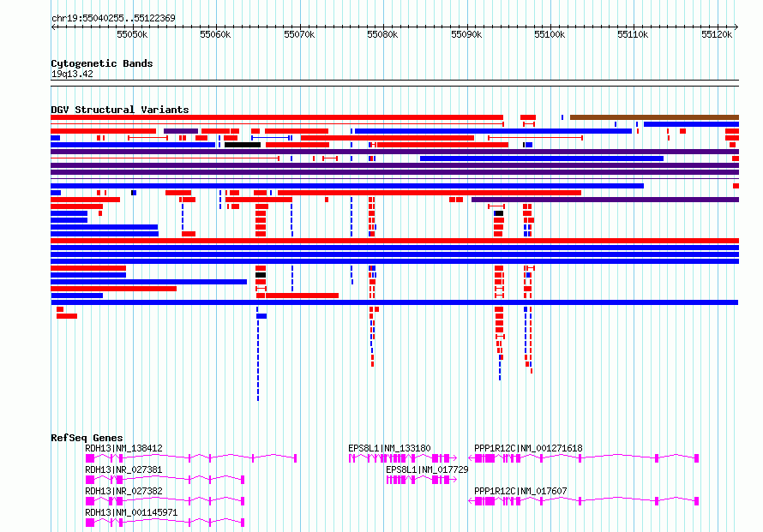Screen dimensions: 763x532
Task: Select the gene model glyph under EPS8L1|NM_017729
Action: [x=422, y=480]
